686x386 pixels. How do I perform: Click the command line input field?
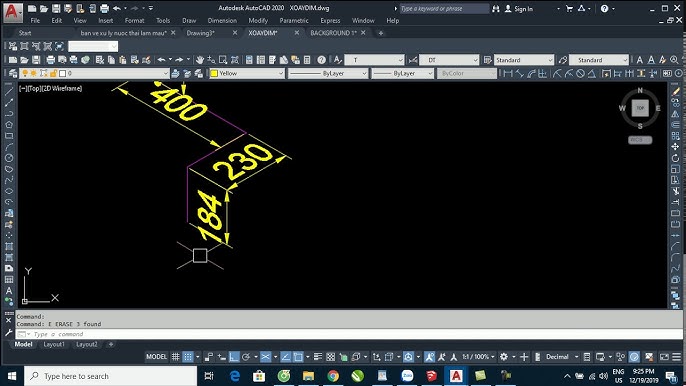(x=350, y=334)
